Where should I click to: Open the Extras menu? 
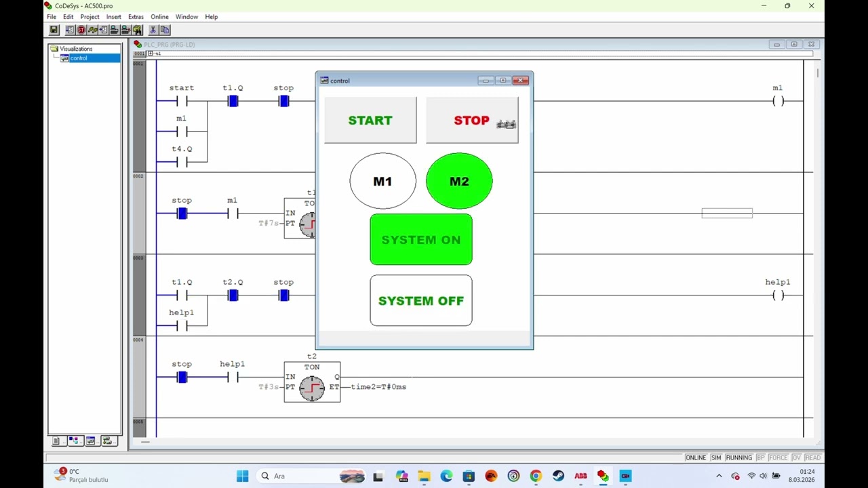click(x=136, y=17)
